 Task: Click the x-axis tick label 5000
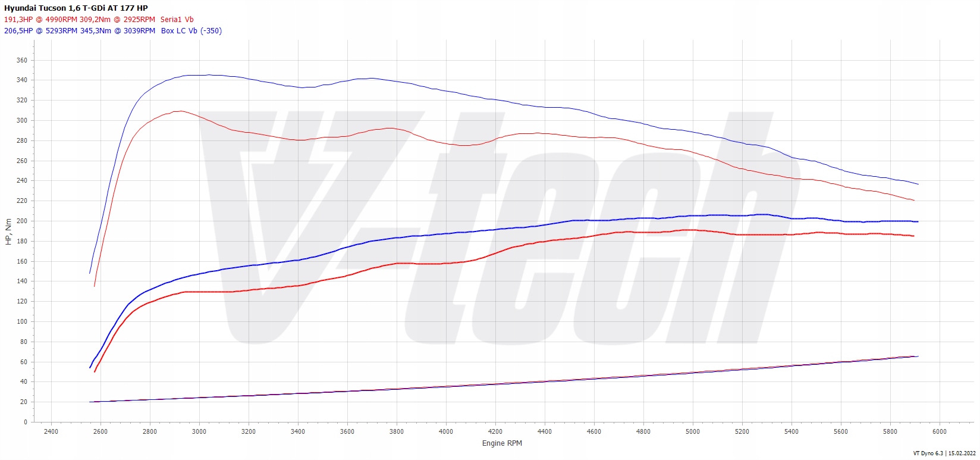click(x=693, y=431)
